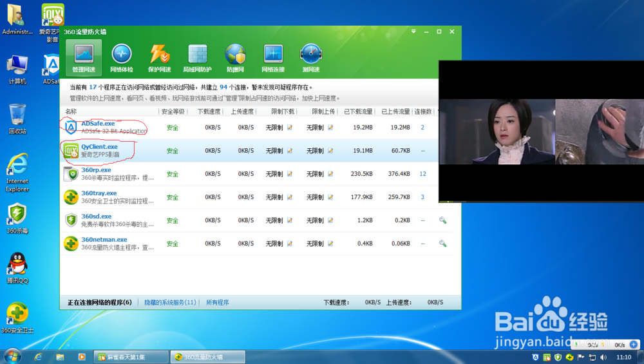The height and width of the screenshot is (364, 644).
Task: Edit upload limit for QyClient.exe
Action: pyautogui.click(x=330, y=151)
